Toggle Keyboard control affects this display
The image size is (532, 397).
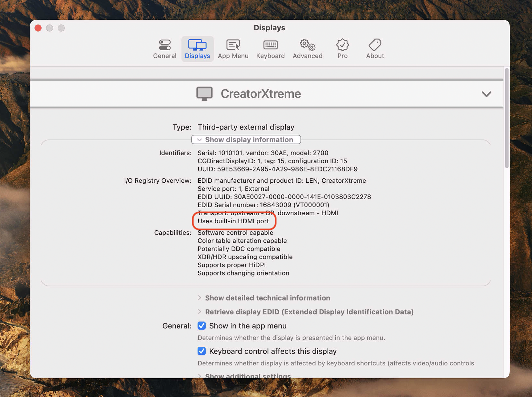pyautogui.click(x=202, y=351)
